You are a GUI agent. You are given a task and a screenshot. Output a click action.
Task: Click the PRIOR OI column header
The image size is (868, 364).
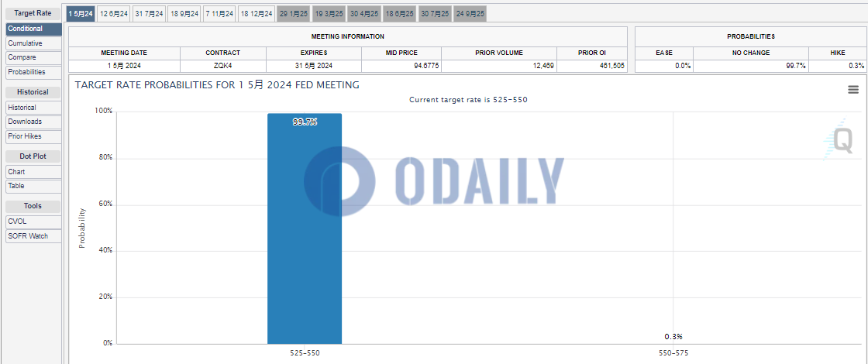click(592, 53)
